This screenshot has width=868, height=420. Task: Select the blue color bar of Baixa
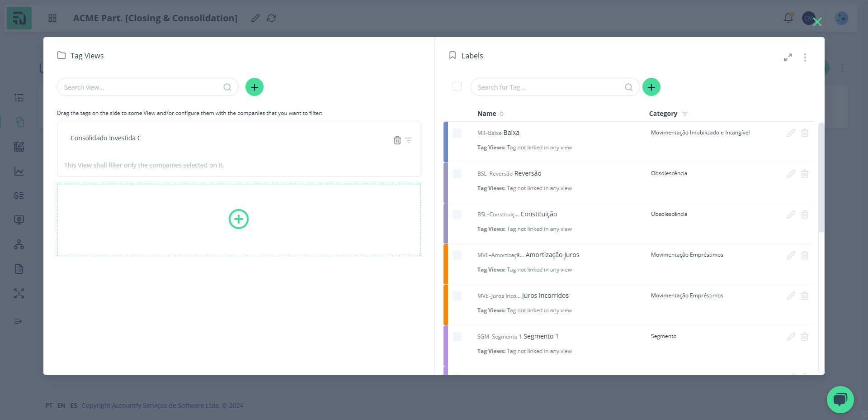click(446, 142)
